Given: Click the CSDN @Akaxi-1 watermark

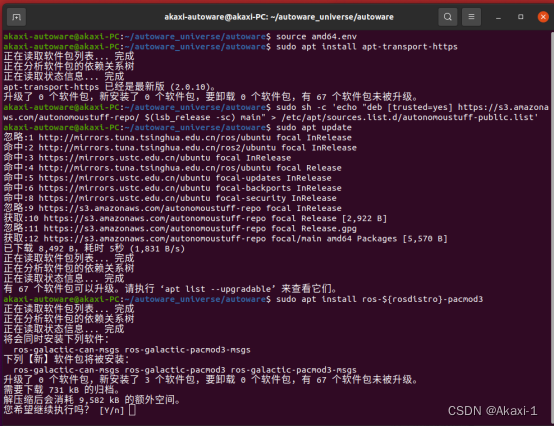Looking at the screenshot, I should tap(493, 411).
